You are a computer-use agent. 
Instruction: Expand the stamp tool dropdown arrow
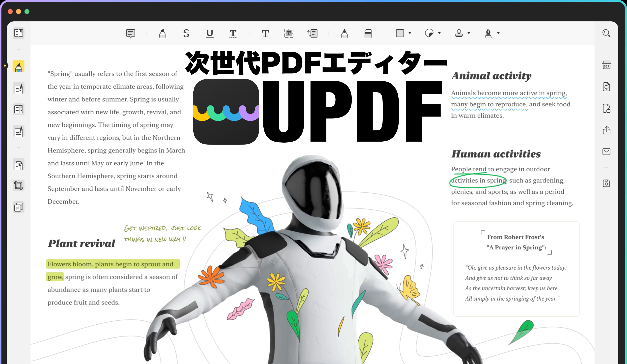click(x=469, y=33)
